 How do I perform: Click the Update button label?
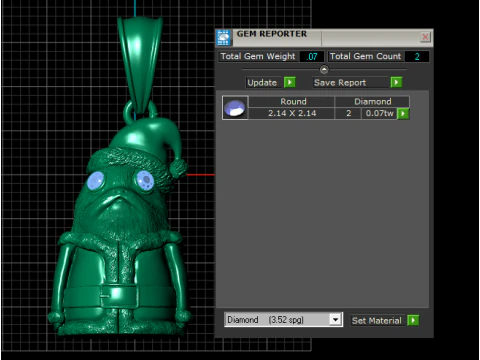click(262, 83)
